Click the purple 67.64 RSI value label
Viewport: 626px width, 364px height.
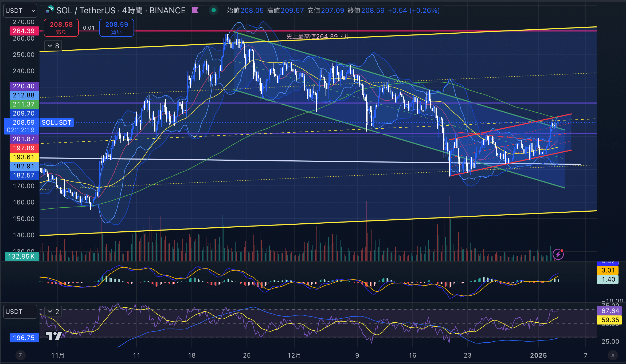pos(610,311)
